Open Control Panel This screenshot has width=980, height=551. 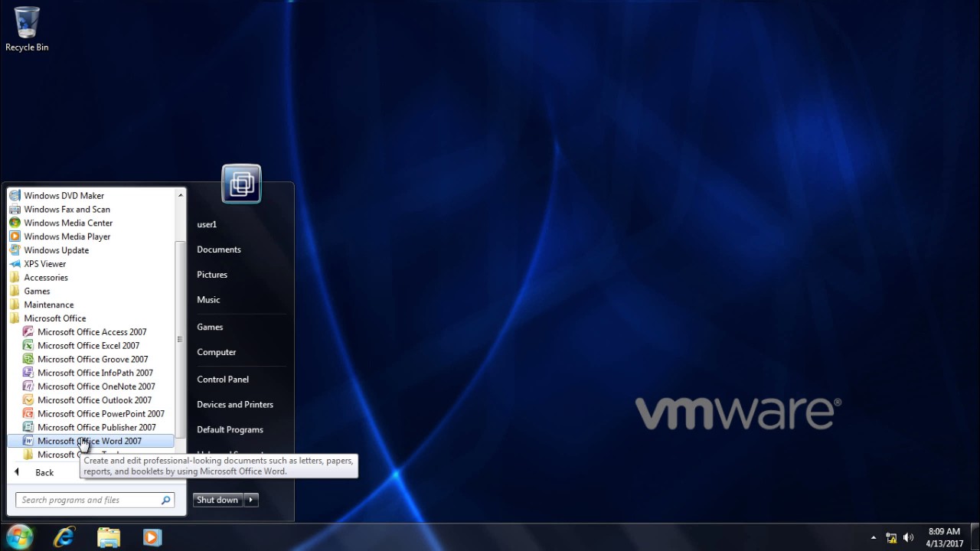point(240,379)
